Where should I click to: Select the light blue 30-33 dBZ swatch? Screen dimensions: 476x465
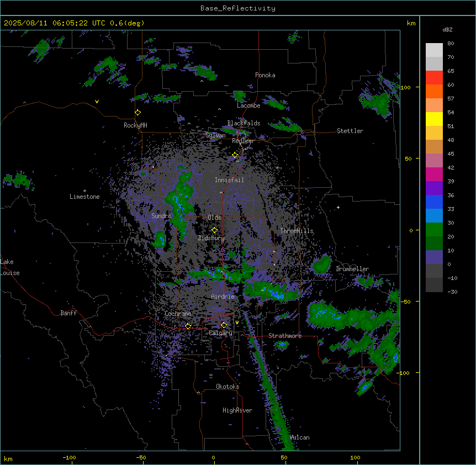point(434,216)
